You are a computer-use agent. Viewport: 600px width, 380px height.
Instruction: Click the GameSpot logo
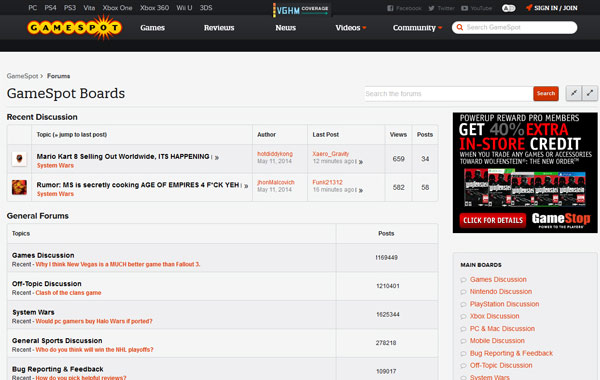click(x=75, y=28)
